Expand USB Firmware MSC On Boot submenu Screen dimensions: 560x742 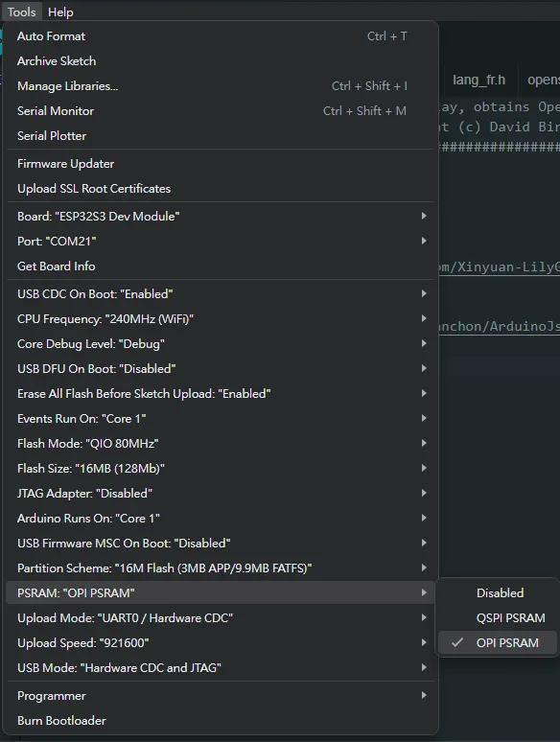point(221,544)
